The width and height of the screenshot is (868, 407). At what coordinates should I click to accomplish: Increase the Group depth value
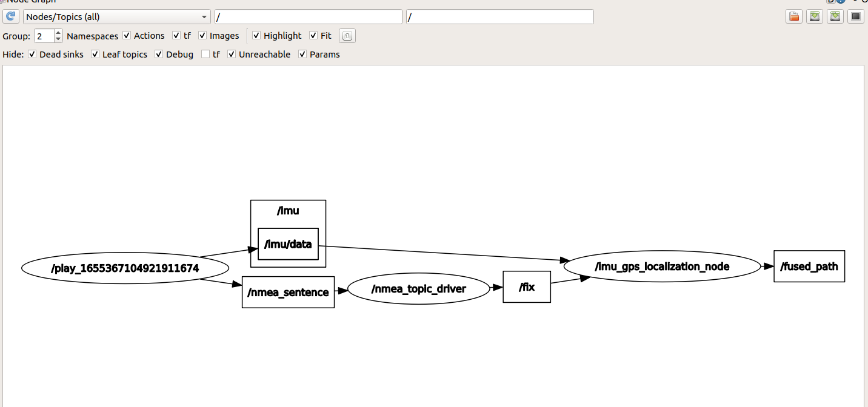(58, 33)
